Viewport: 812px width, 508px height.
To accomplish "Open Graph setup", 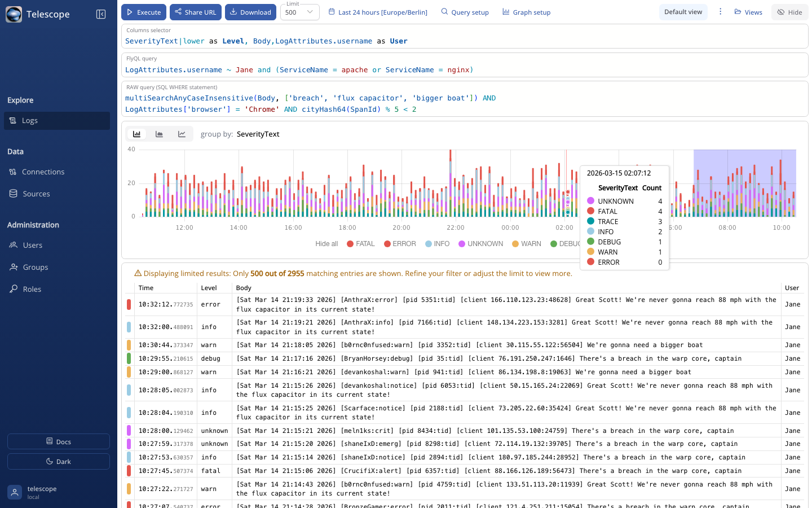I will (x=526, y=12).
